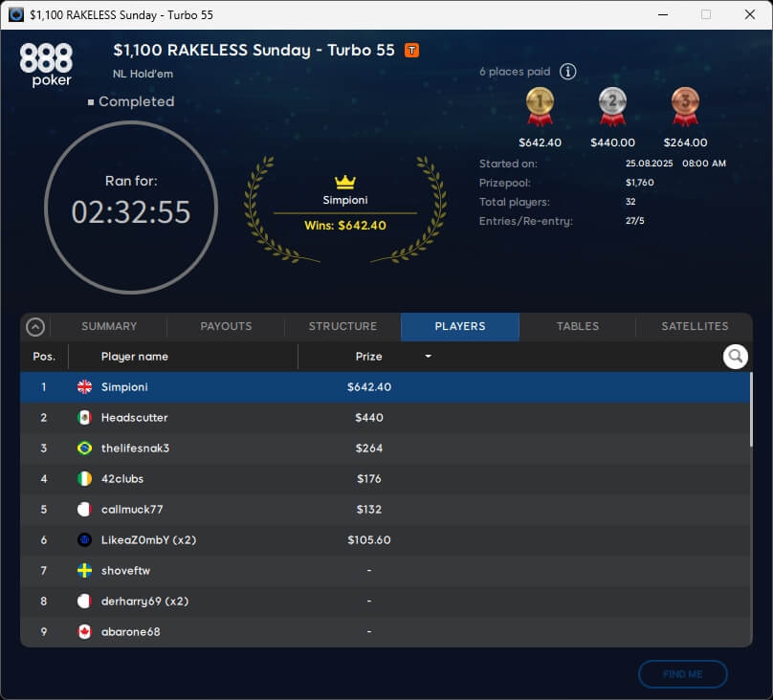Viewport: 773px width, 700px height.
Task: Select the Structure tab
Action: [342, 326]
